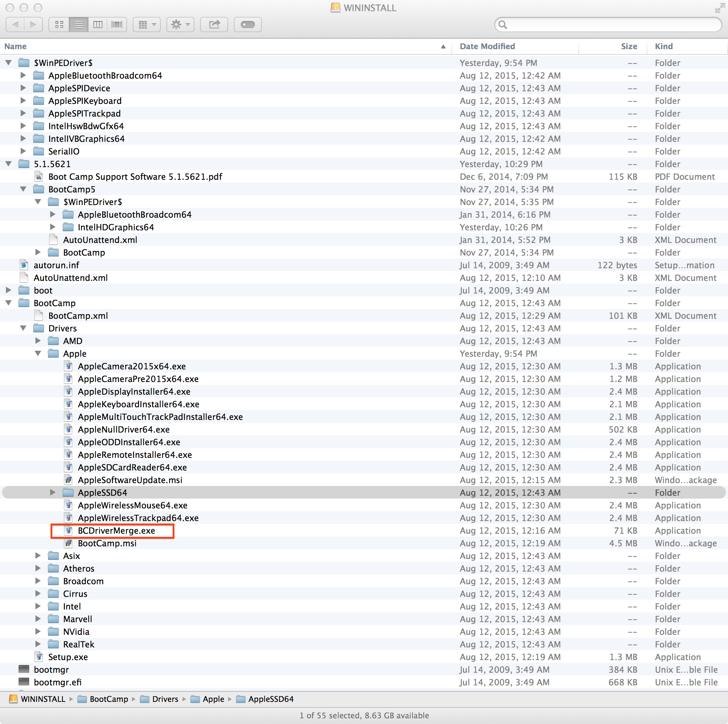Image resolution: width=728 pixels, height=724 pixels.
Task: Sort by the Date Modified column header
Action: coord(487,46)
